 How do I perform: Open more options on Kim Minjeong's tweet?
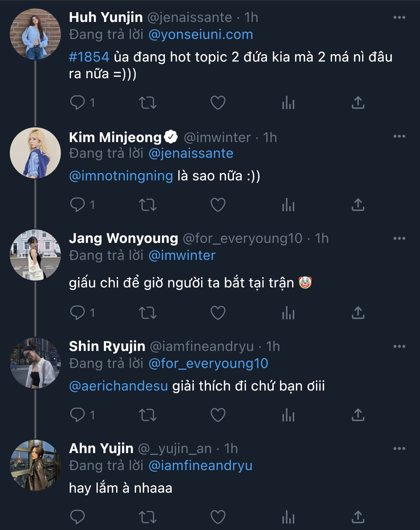pos(399,137)
